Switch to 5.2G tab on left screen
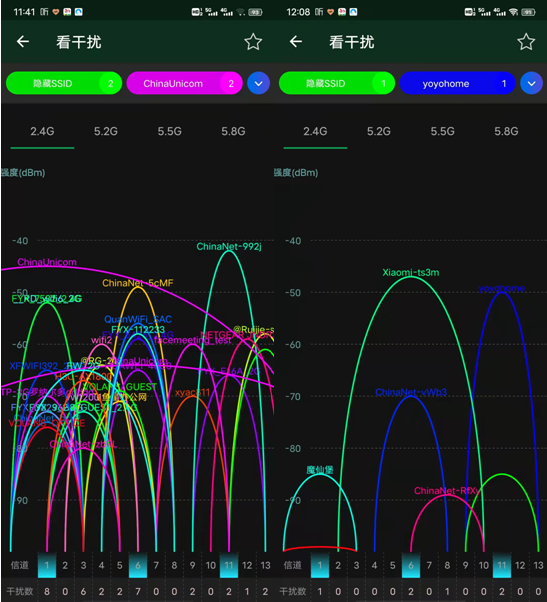The height and width of the screenshot is (602, 547). [x=106, y=131]
